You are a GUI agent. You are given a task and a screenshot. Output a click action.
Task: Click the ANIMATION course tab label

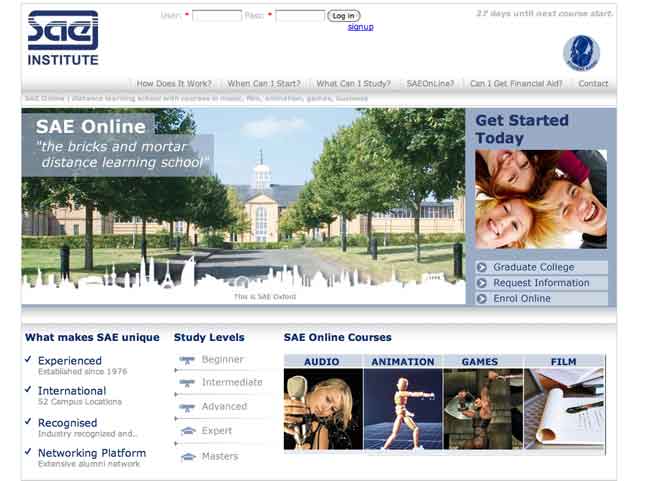click(x=403, y=362)
